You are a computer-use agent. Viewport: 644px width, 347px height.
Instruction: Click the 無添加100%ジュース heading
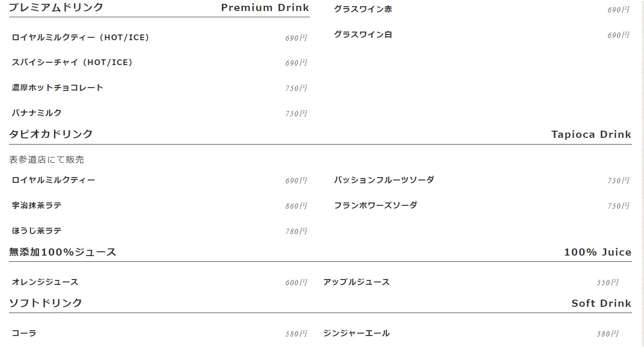63,252
